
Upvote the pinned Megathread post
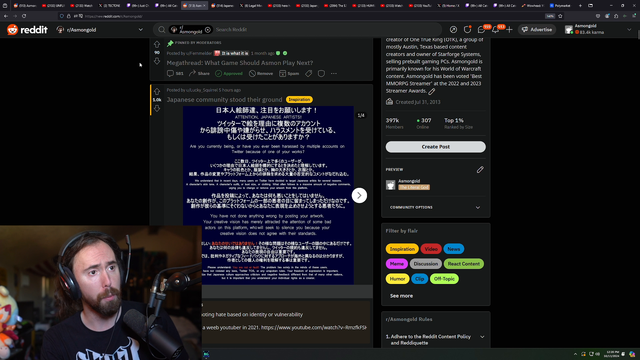click(157, 44)
